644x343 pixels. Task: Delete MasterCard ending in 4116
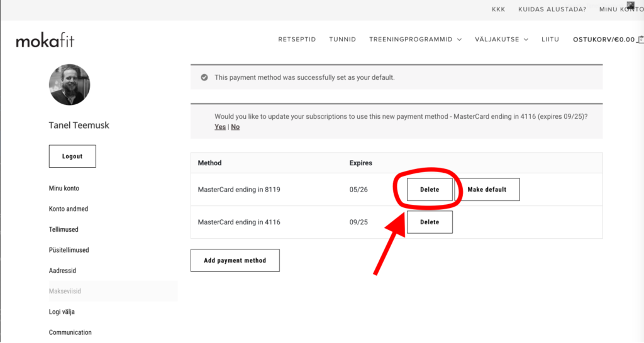point(430,222)
